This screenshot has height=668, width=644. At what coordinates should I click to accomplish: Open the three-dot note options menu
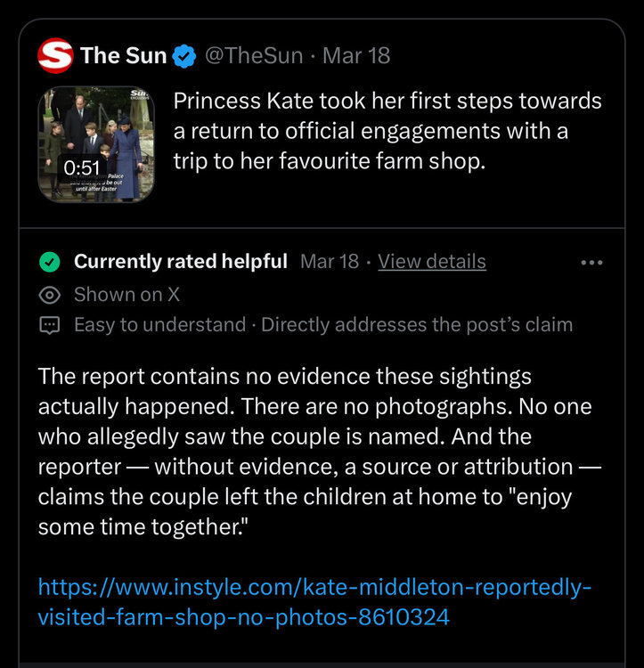click(x=591, y=262)
